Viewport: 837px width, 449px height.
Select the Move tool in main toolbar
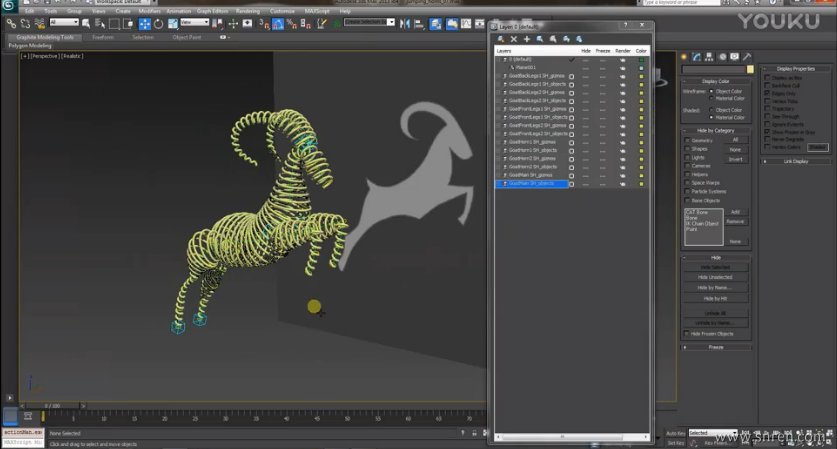[145, 22]
